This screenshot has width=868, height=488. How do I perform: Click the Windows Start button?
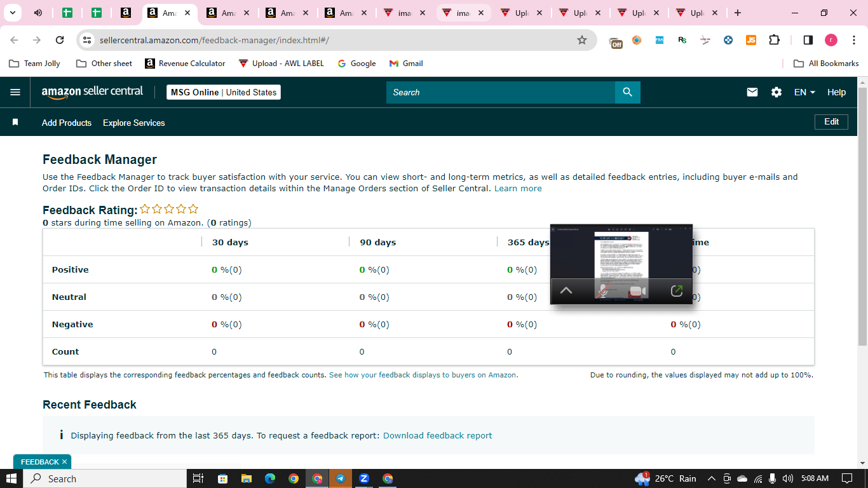11,478
